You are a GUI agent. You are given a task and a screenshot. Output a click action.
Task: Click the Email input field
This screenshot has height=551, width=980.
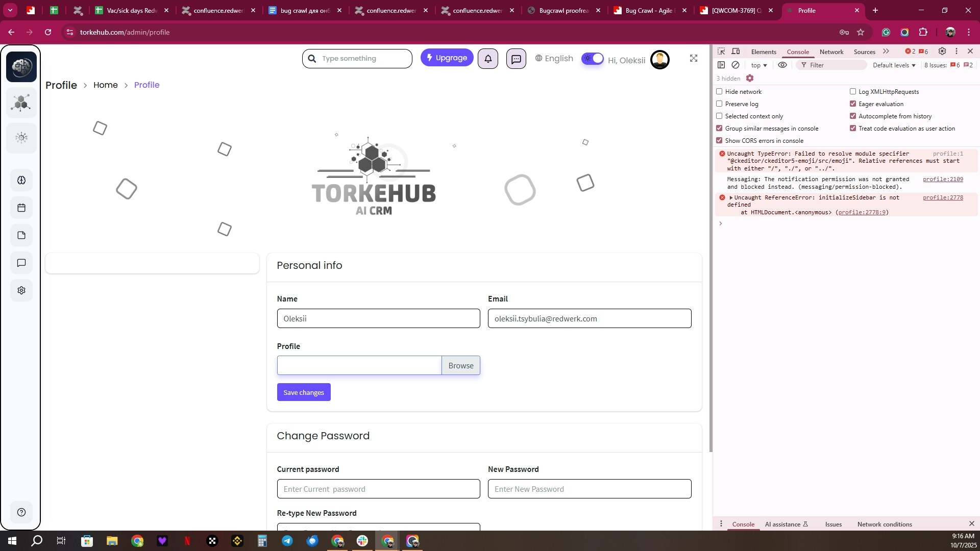pyautogui.click(x=590, y=318)
